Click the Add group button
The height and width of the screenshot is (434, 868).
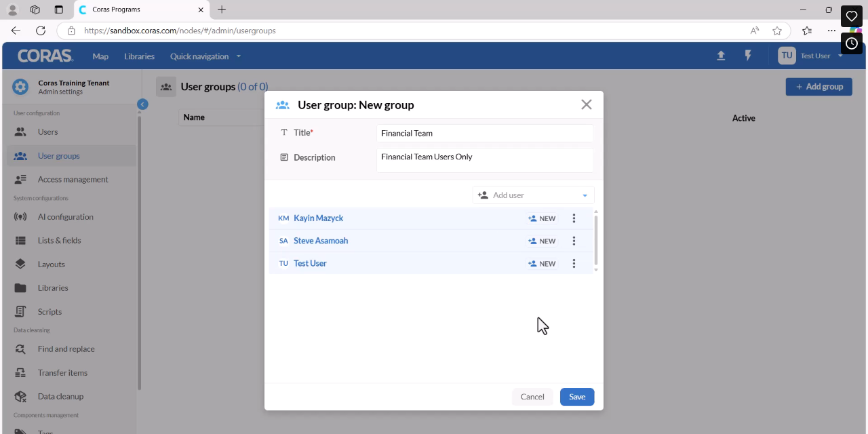(x=818, y=86)
